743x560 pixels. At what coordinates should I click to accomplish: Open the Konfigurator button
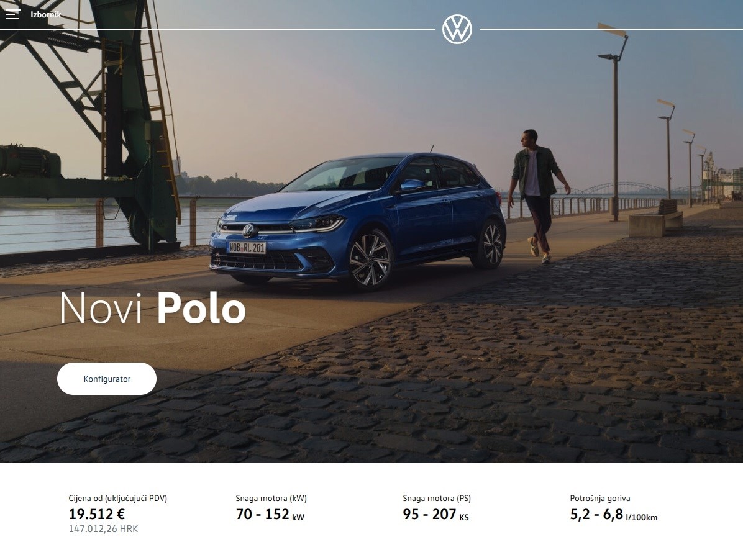tap(107, 379)
